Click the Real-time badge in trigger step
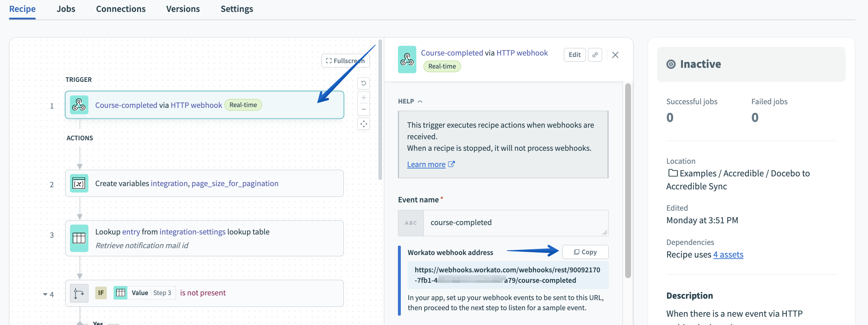This screenshot has height=325, width=868. point(243,105)
